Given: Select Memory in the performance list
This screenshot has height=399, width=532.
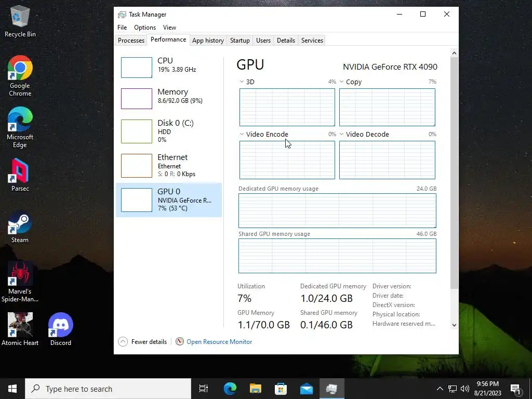Looking at the screenshot, I should [169, 98].
